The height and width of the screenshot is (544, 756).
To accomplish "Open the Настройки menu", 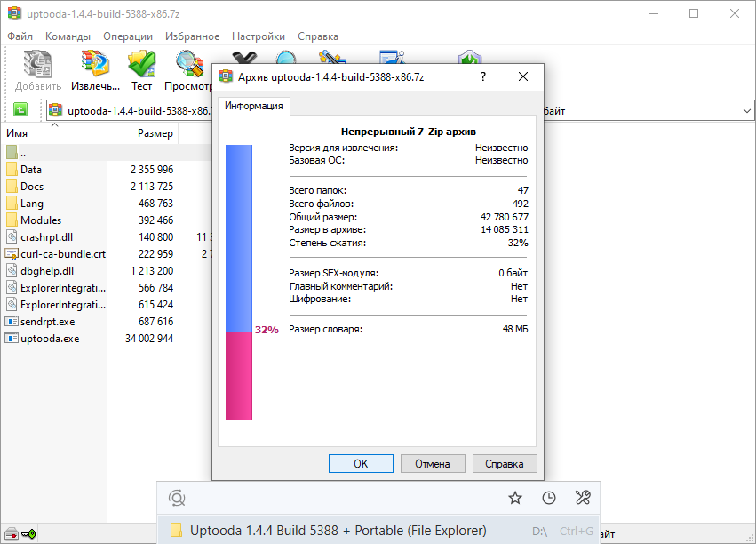I will tap(259, 36).
